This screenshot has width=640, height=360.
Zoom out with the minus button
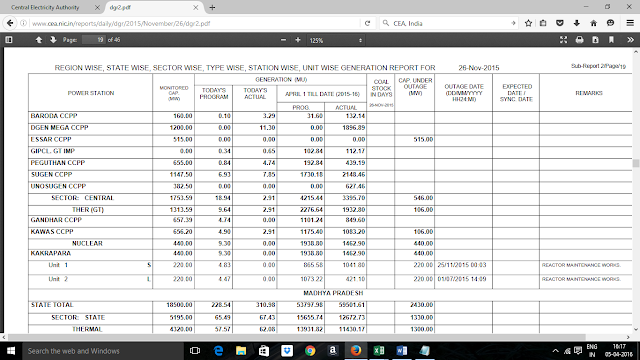click(283, 40)
